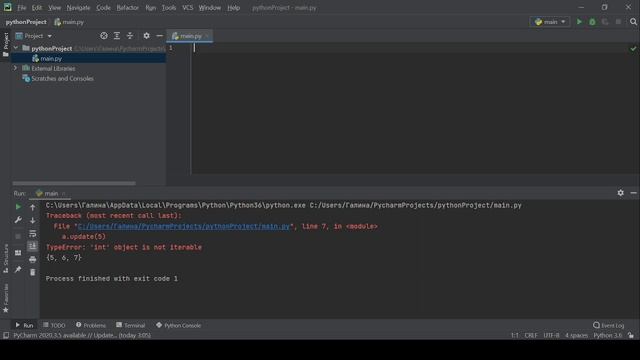640x360 pixels.
Task: Open the Edit menu
Action: click(37, 8)
